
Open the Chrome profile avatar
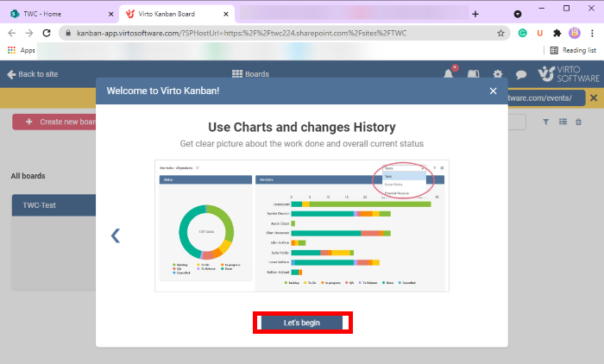575,33
